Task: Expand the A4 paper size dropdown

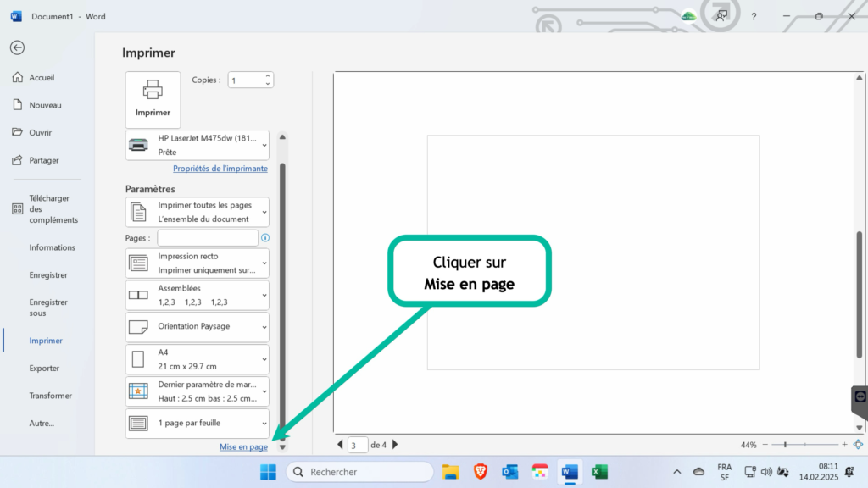Action: tap(197, 359)
